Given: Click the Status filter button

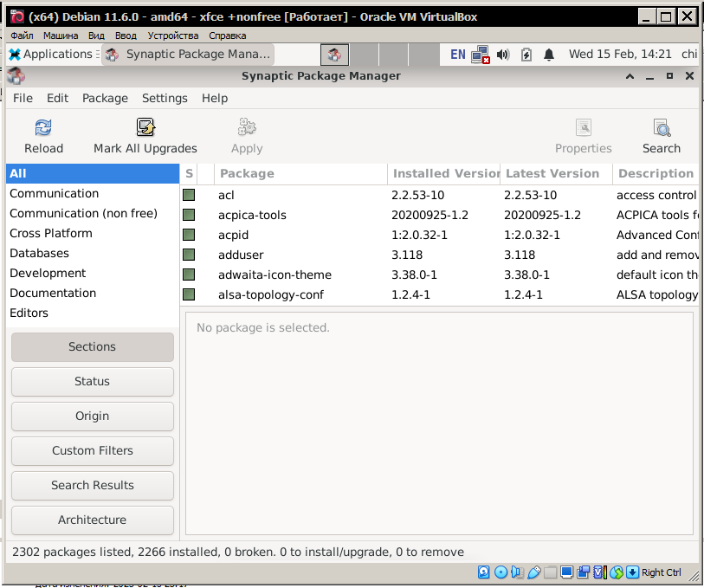Looking at the screenshot, I should click(93, 382).
